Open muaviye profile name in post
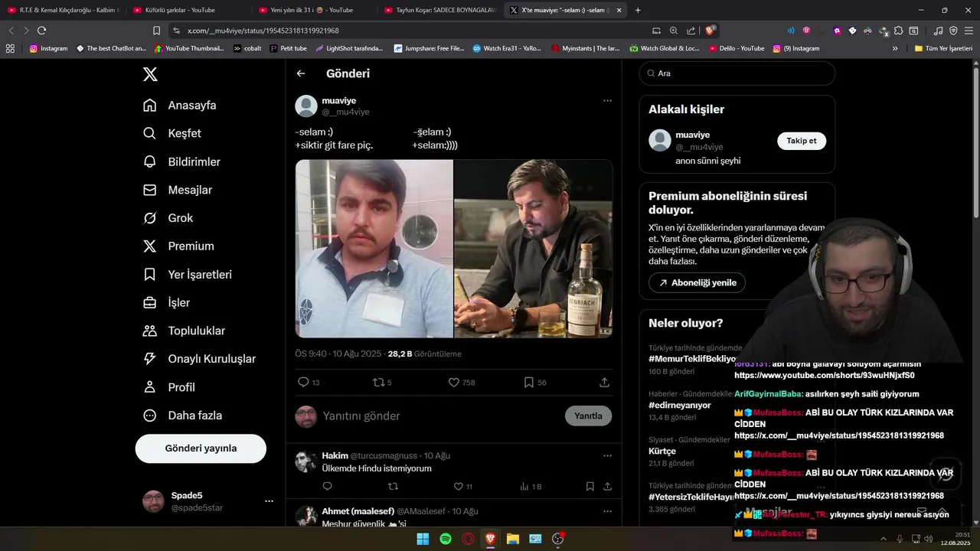This screenshot has height=551, width=980. pyautogui.click(x=339, y=100)
